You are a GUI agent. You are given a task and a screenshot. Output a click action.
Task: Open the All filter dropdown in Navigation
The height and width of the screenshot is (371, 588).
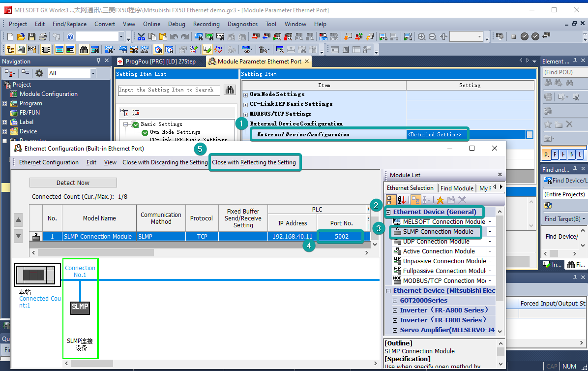click(92, 73)
